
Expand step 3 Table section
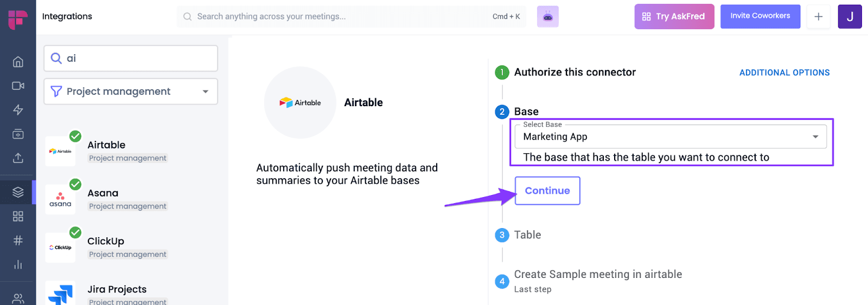coord(527,235)
